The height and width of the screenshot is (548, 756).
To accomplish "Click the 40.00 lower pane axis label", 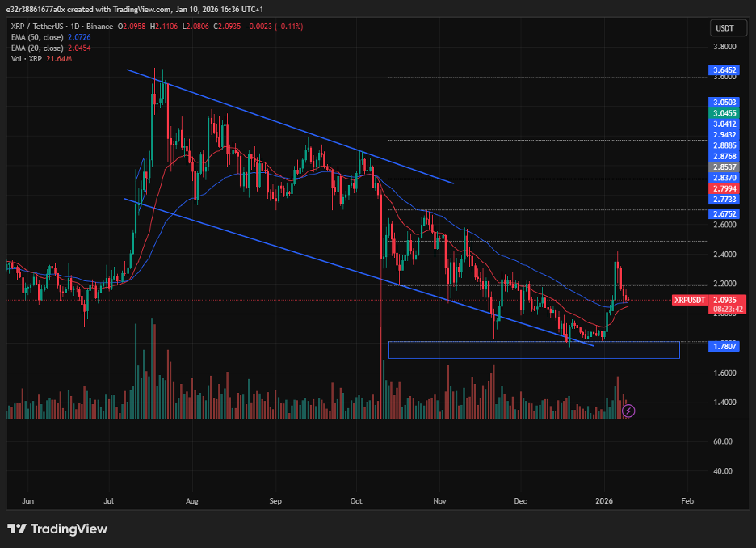I will coord(722,471).
